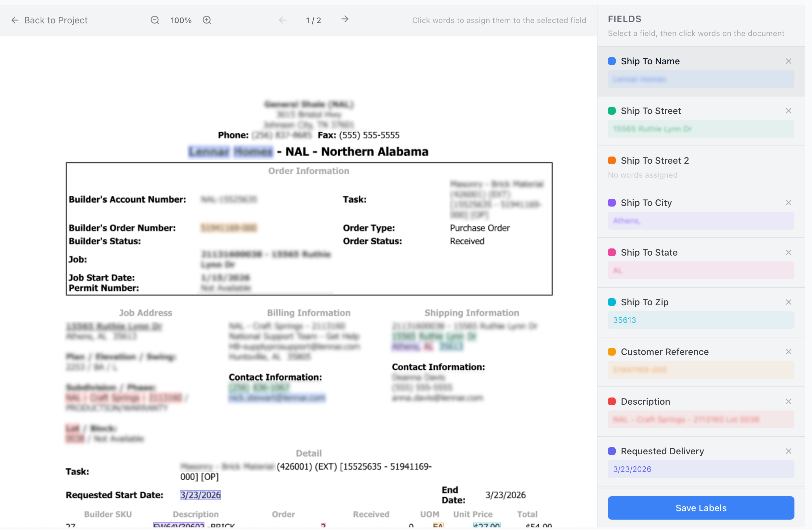812x530 pixels.
Task: Click 'Builder's Order Number:' label
Action: point(122,228)
